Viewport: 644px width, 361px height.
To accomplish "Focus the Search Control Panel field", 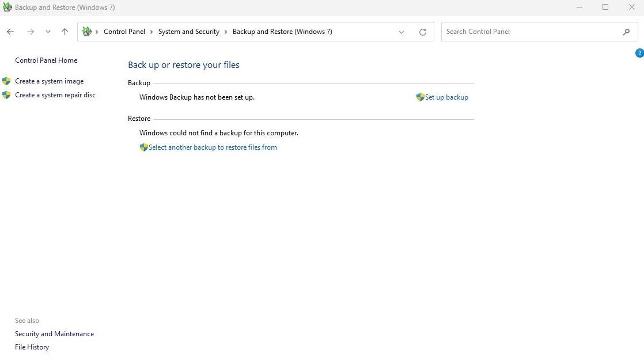I will pyautogui.click(x=530, y=32).
